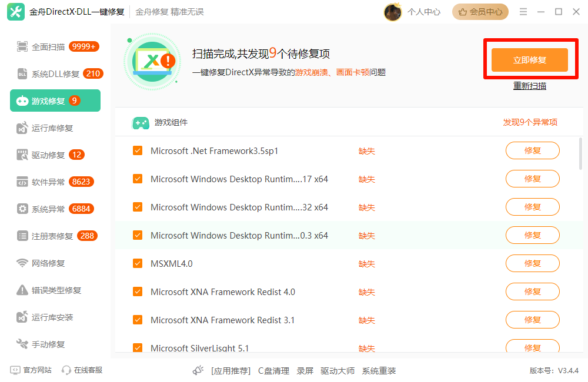Click 修复 for Desktop Runtime ...17 x64
Viewport: 588px width, 382px height.
coord(533,179)
